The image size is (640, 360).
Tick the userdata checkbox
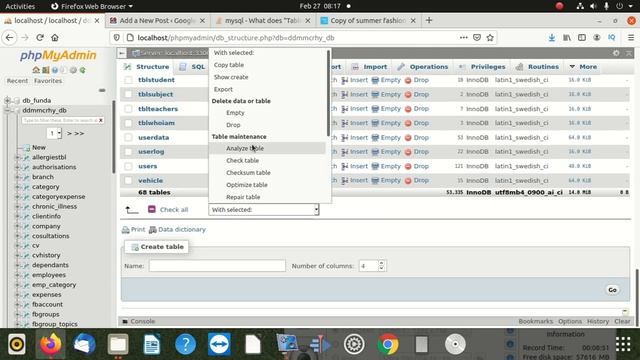[x=129, y=138]
